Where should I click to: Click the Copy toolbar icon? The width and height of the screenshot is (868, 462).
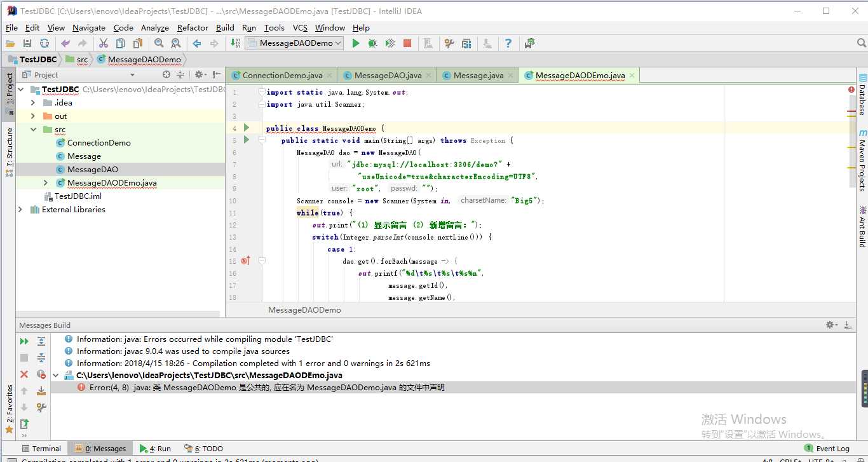tap(121, 43)
